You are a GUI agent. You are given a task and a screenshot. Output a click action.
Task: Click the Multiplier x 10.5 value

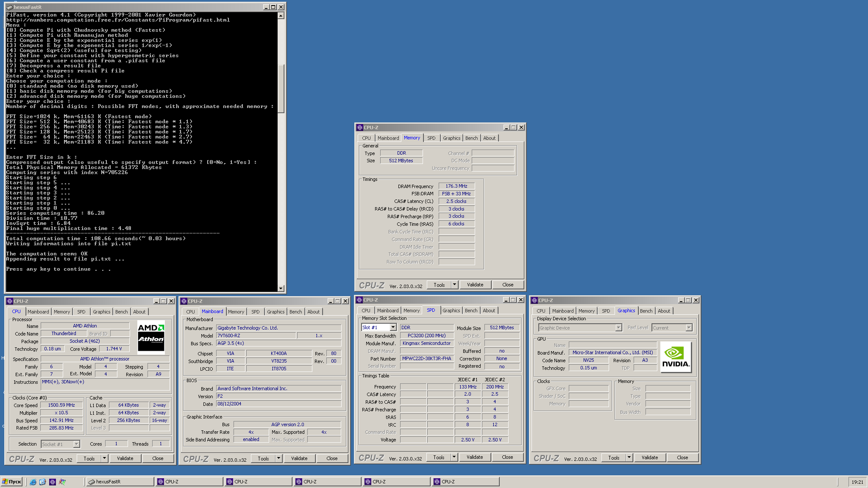click(61, 413)
